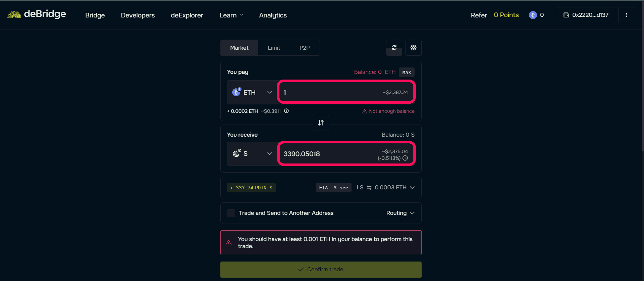The height and width of the screenshot is (281, 644).
Task: Click the Balance: 0 S text
Action: click(x=398, y=135)
